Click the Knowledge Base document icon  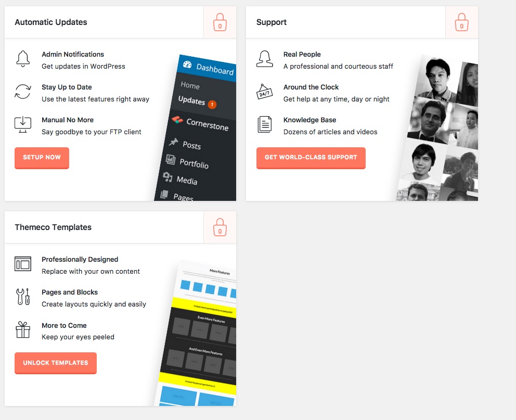(x=265, y=125)
